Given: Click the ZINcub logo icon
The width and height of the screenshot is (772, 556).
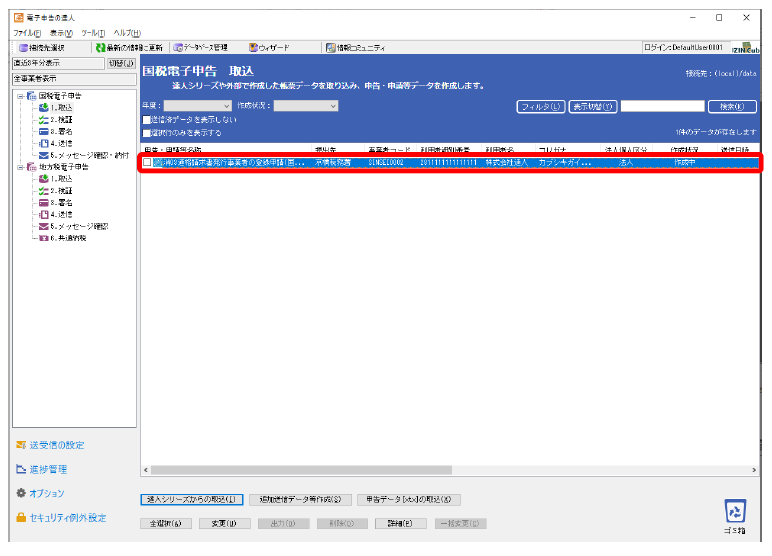Looking at the screenshot, I should (x=746, y=48).
